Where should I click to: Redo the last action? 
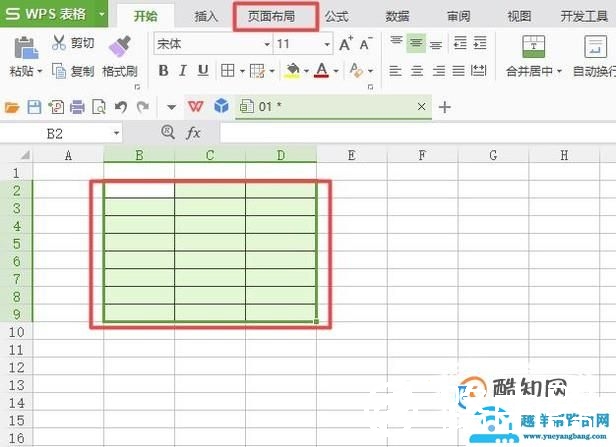point(143,106)
